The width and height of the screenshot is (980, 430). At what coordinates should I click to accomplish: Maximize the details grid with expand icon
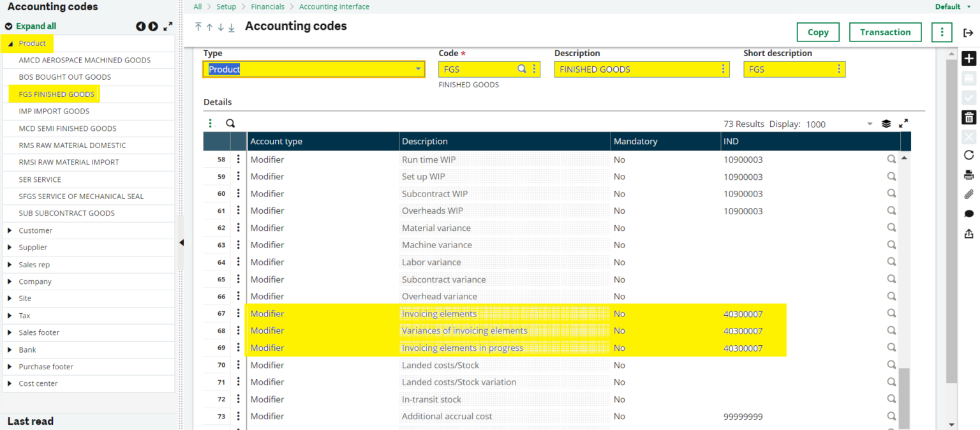(903, 124)
